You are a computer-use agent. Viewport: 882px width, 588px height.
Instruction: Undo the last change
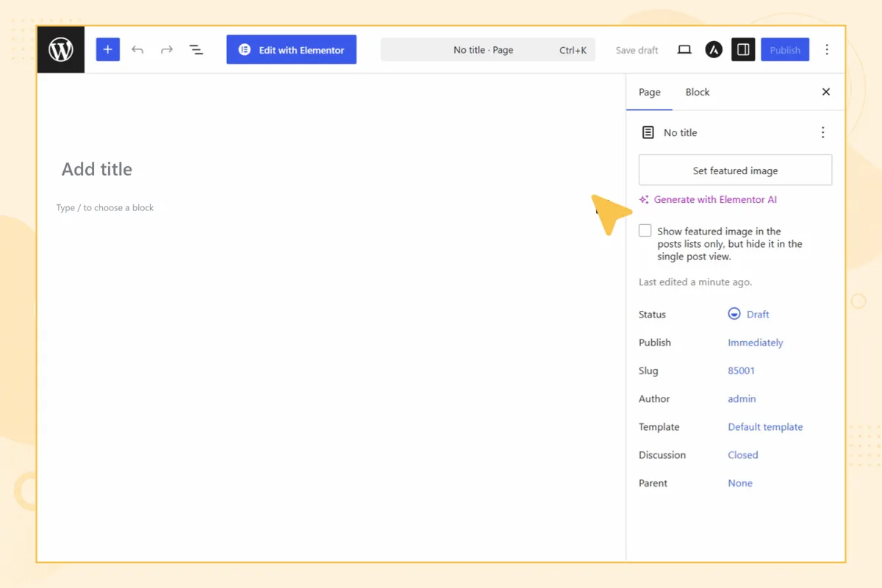coord(137,50)
